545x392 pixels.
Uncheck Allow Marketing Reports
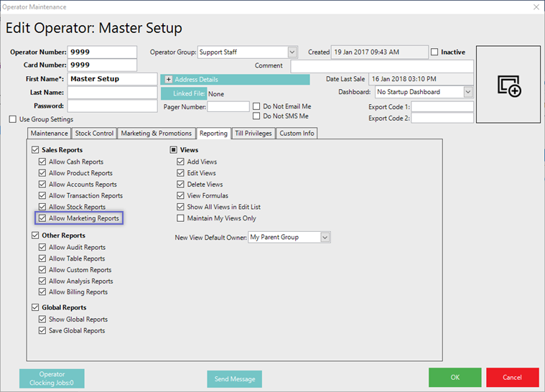click(43, 218)
